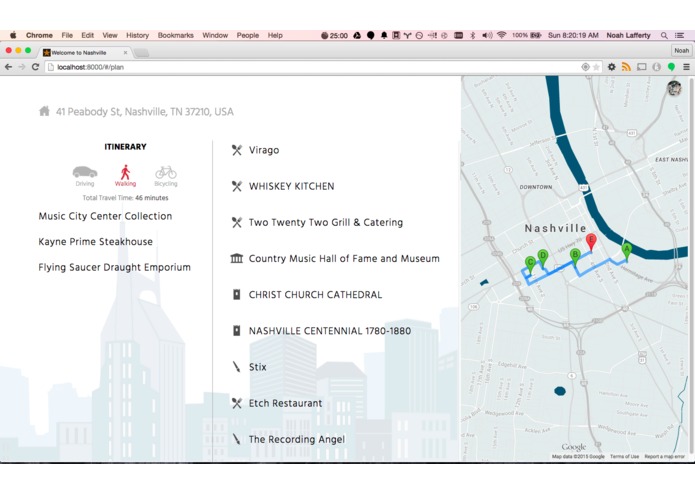Click green map marker C

tap(530, 265)
